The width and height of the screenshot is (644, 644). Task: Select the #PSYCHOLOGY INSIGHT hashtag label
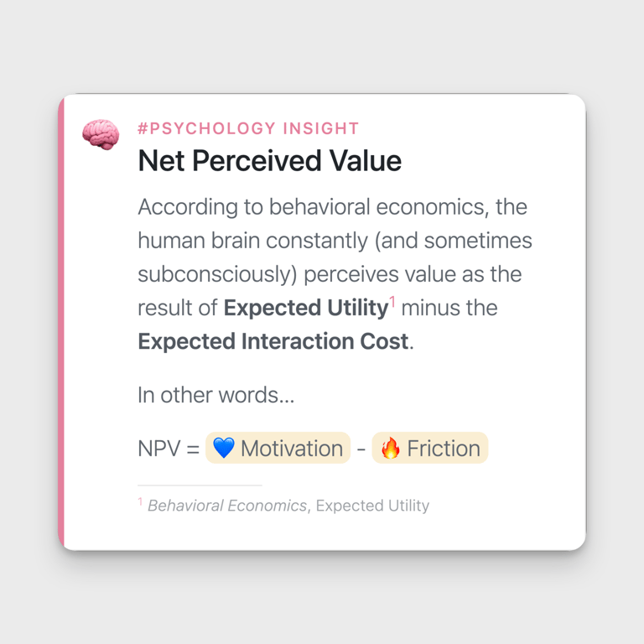pos(248,128)
